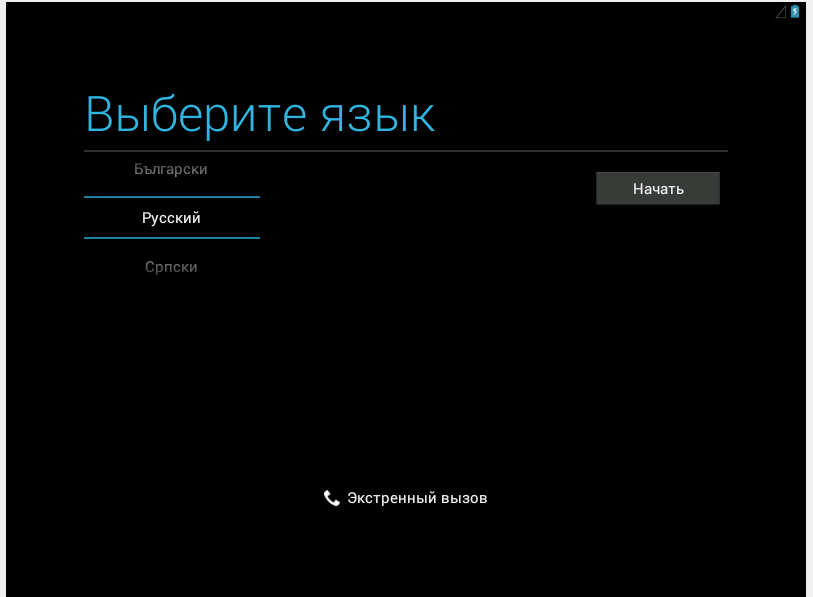Viewport: 813px width, 597px height.
Task: Click the blue line below Русский
Action: tap(171, 238)
